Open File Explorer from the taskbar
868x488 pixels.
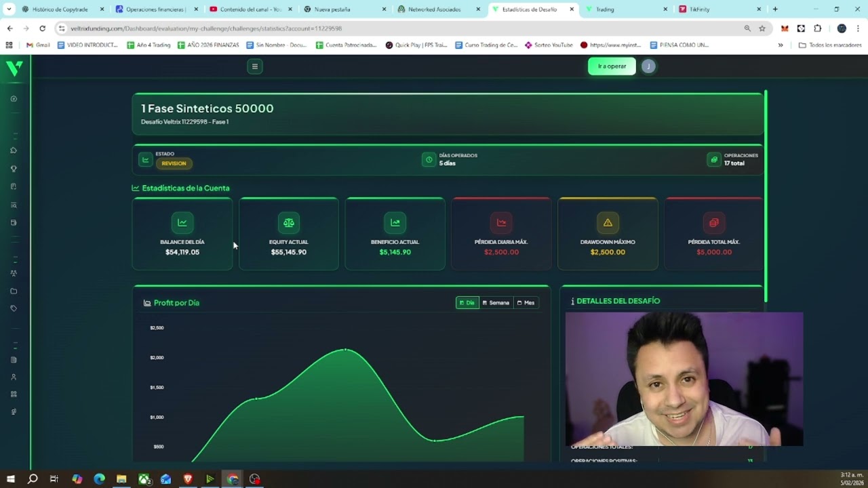[121, 479]
